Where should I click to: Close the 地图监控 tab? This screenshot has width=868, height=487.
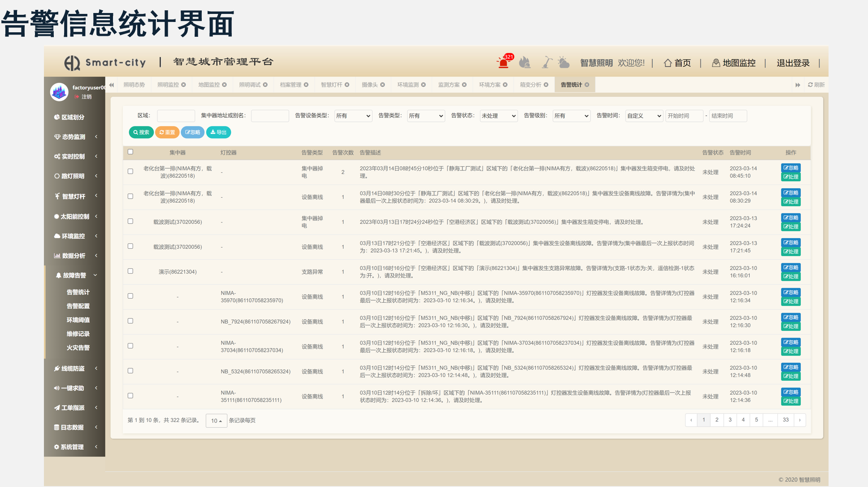(x=224, y=85)
